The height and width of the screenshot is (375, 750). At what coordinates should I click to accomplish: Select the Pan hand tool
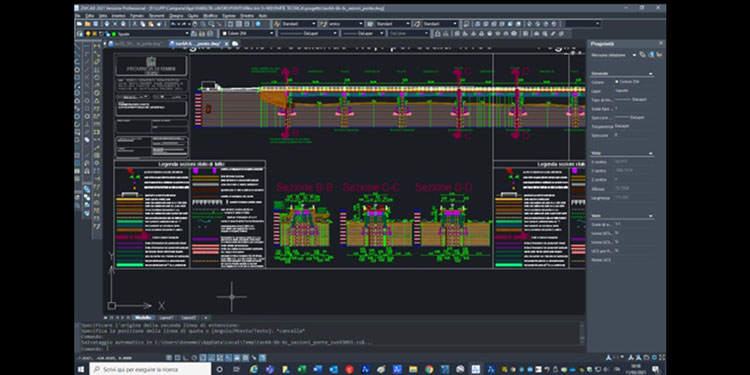coord(194,23)
